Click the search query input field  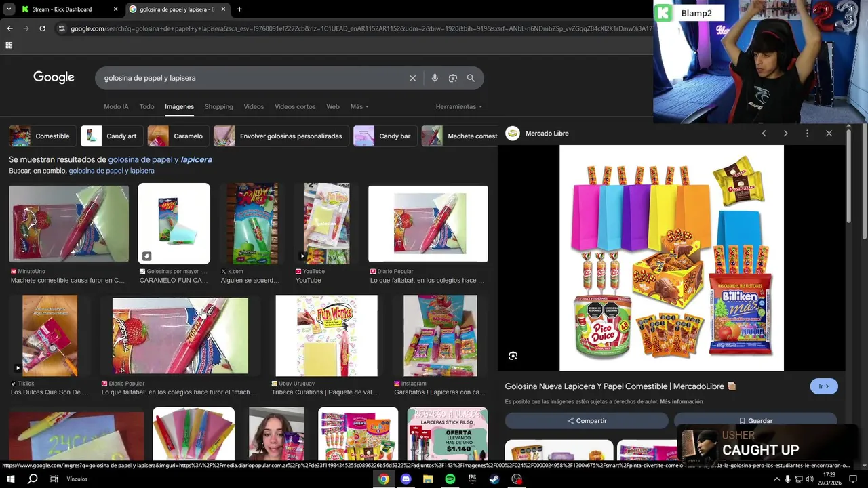[x=251, y=78]
